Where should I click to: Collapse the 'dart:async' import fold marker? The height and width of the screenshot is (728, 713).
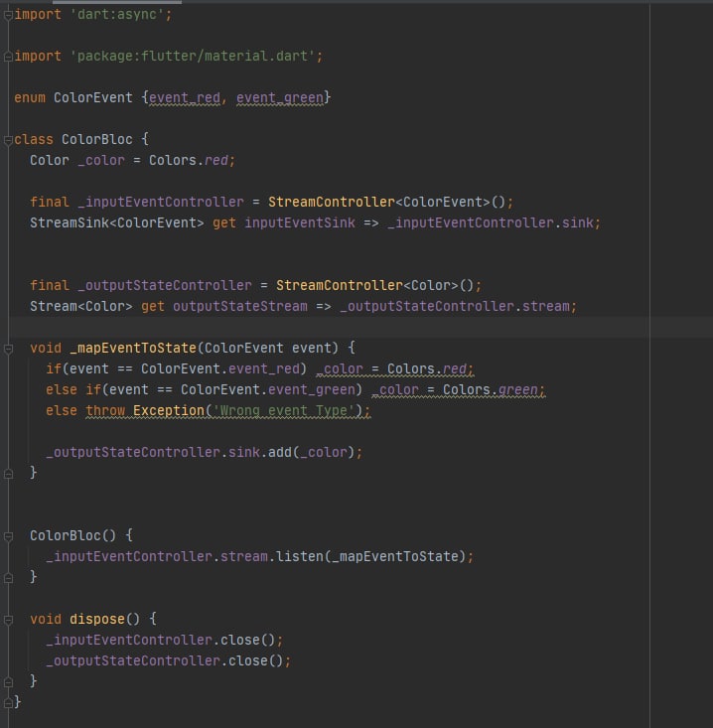click(8, 15)
